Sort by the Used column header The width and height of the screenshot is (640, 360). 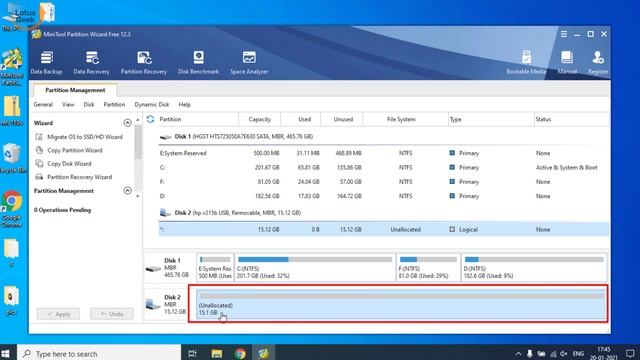tap(304, 119)
